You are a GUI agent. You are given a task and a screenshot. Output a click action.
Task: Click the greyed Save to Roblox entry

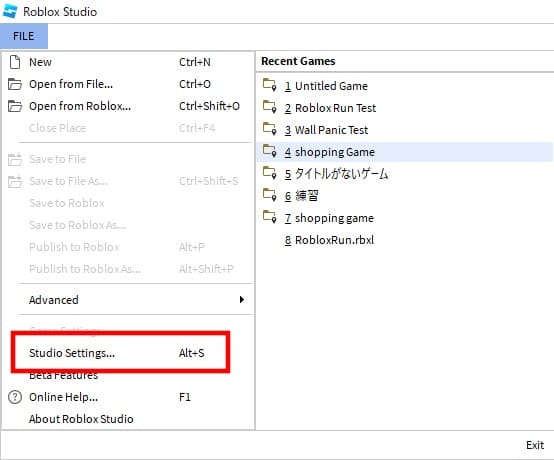pos(128,203)
